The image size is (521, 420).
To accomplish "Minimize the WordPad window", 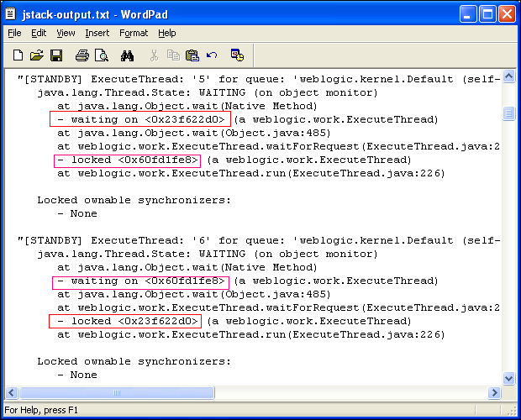I will 468,14.
